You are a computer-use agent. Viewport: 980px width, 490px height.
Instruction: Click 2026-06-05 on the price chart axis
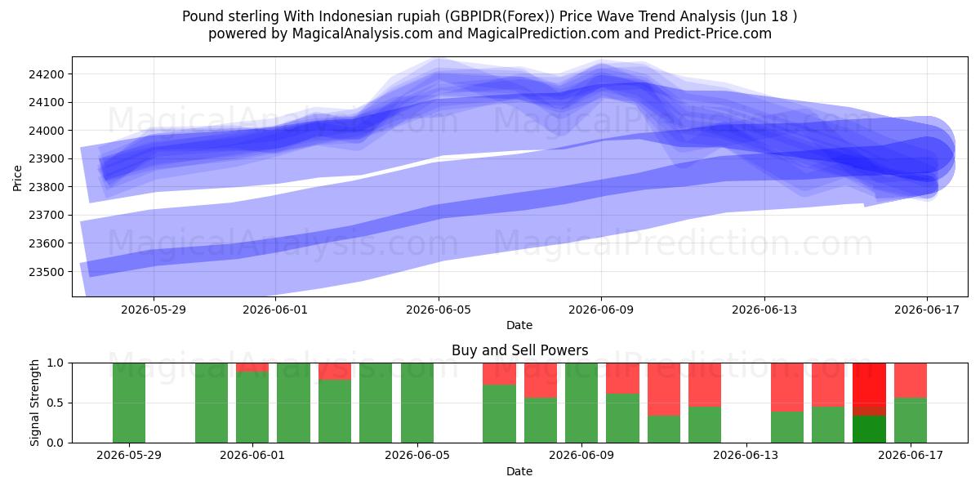coord(439,310)
